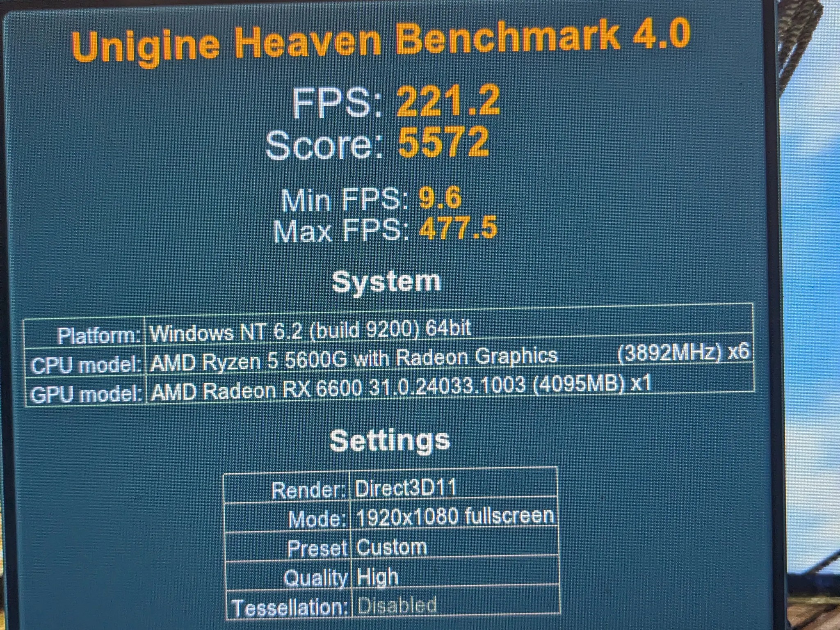The width and height of the screenshot is (840, 630).
Task: Select the FPS value 221.2
Action: tap(448, 100)
